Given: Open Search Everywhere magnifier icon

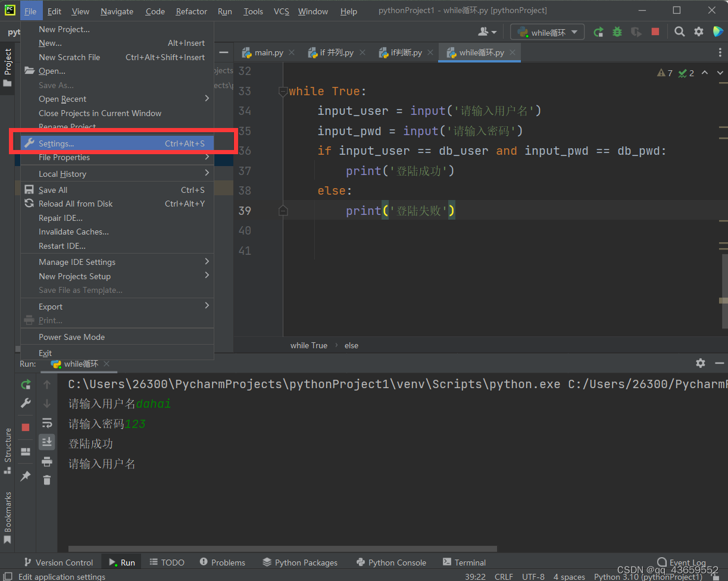Looking at the screenshot, I should click(x=679, y=31).
